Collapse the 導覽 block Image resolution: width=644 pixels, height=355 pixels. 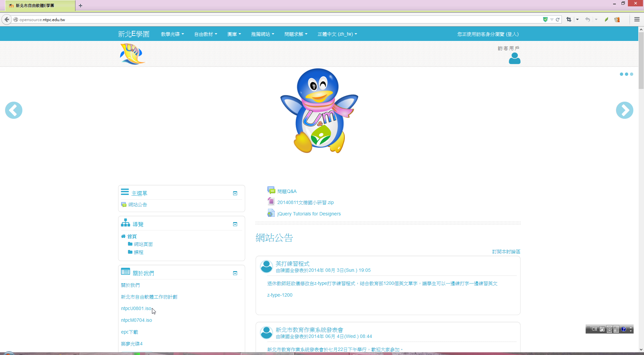pos(235,224)
